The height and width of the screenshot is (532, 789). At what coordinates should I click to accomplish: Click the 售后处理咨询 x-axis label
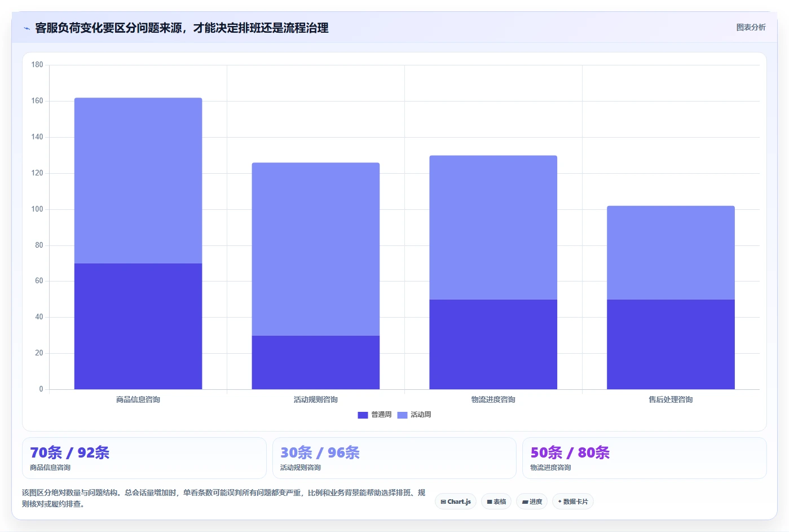click(671, 399)
